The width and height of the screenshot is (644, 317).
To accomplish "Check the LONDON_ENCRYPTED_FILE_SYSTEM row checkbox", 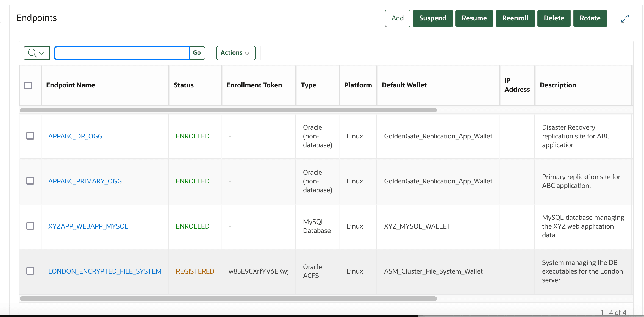I will [30, 271].
